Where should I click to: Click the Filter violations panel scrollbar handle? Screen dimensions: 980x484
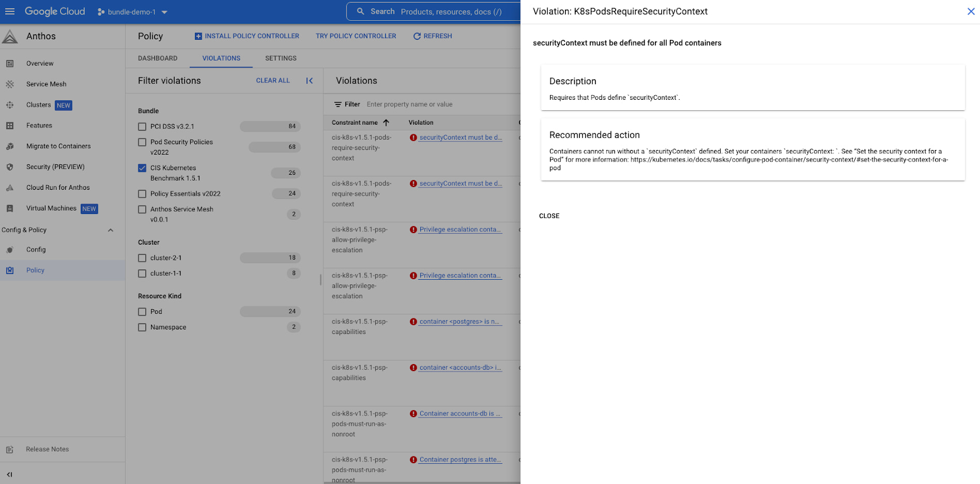click(321, 280)
